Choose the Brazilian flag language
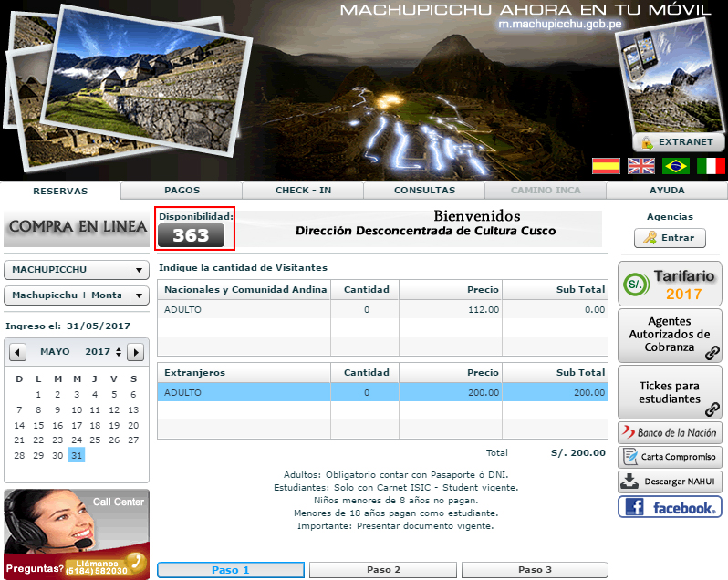 [x=675, y=166]
